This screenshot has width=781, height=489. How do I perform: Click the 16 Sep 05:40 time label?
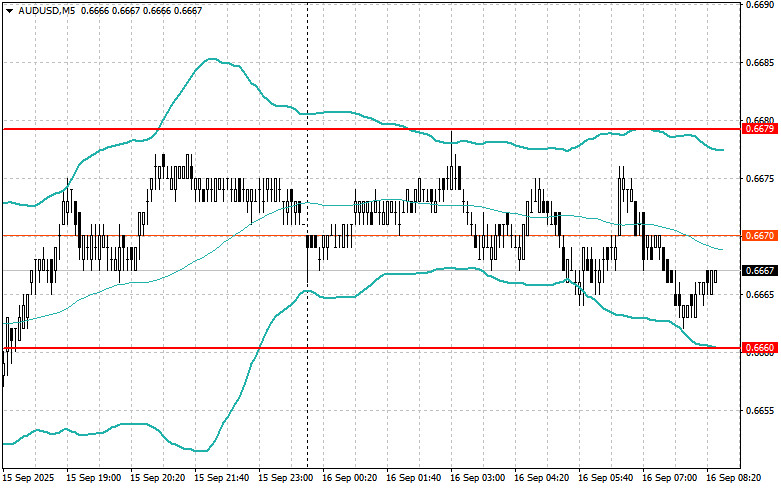[x=605, y=478]
